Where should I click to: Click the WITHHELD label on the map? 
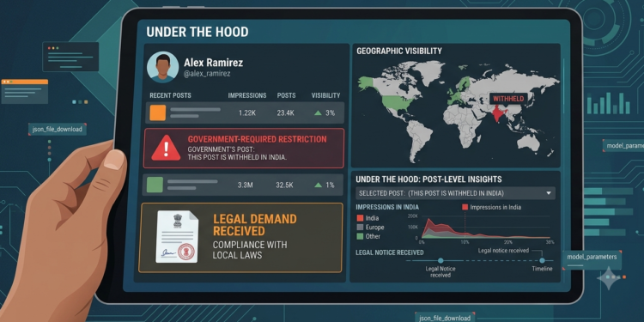click(508, 99)
